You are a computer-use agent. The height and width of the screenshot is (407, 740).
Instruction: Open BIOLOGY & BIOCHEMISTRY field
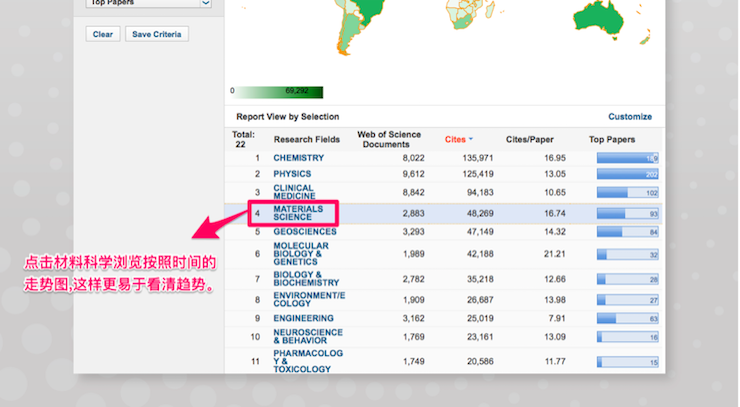(306, 279)
